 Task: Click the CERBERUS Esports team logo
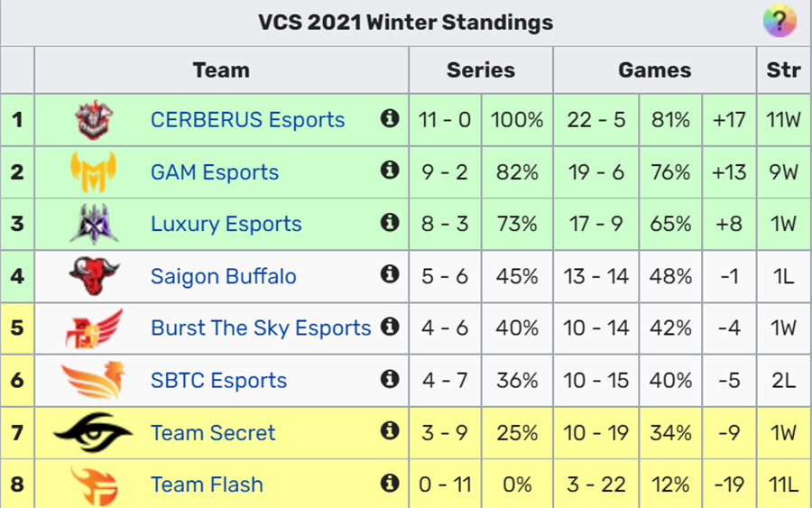(x=94, y=120)
